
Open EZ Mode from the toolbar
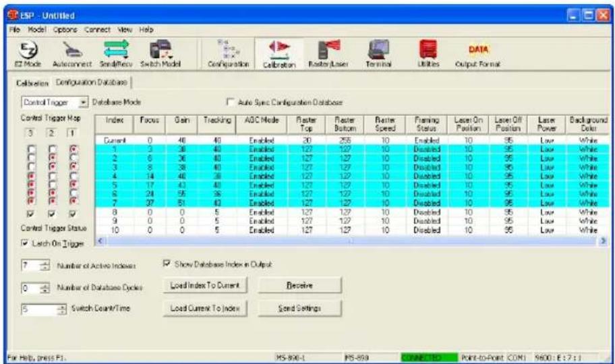pyautogui.click(x=28, y=55)
